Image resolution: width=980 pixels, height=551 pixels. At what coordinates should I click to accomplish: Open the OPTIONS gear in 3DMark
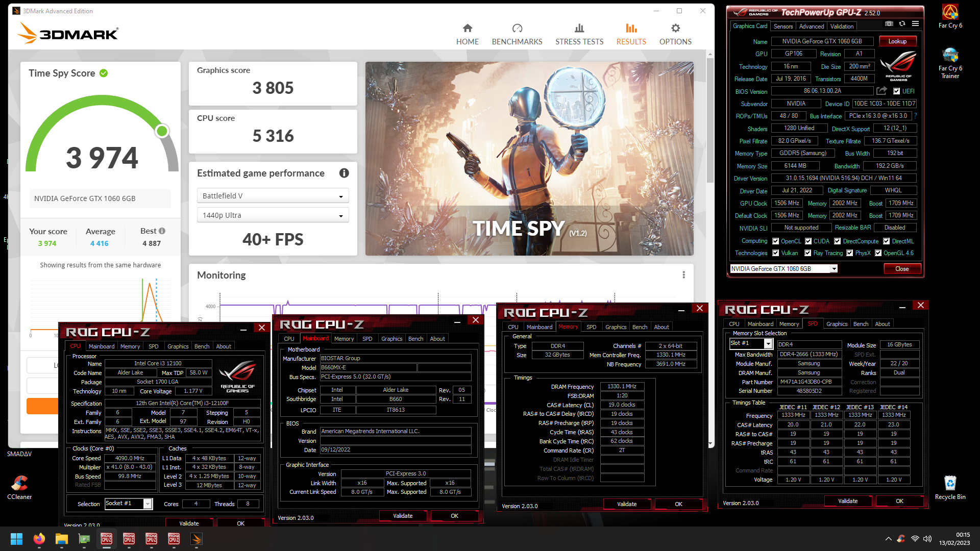pyautogui.click(x=675, y=34)
